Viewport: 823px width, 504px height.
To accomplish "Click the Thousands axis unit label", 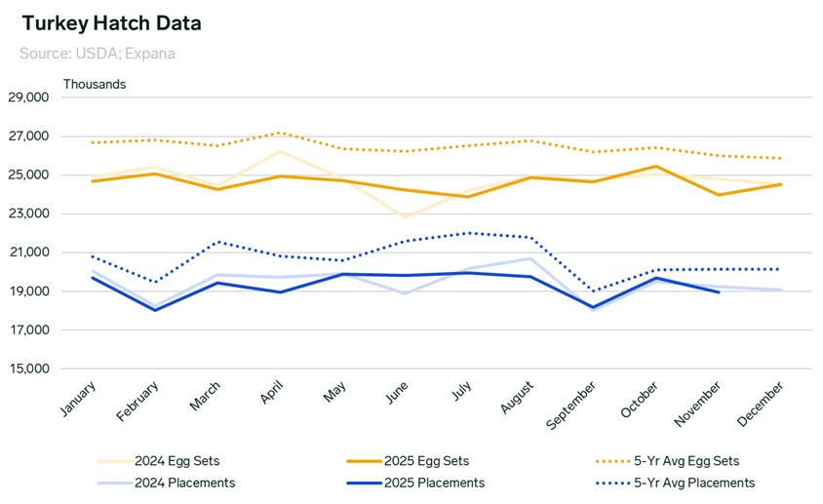I will coord(95,84).
